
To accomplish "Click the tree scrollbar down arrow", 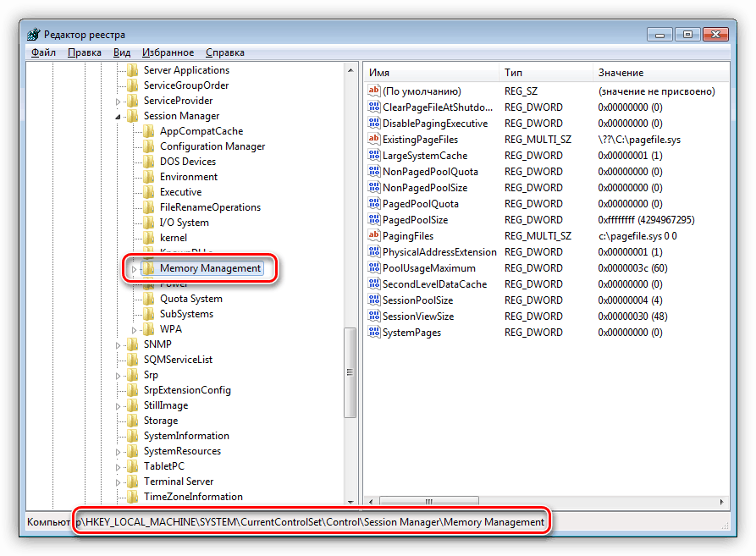I will point(350,501).
